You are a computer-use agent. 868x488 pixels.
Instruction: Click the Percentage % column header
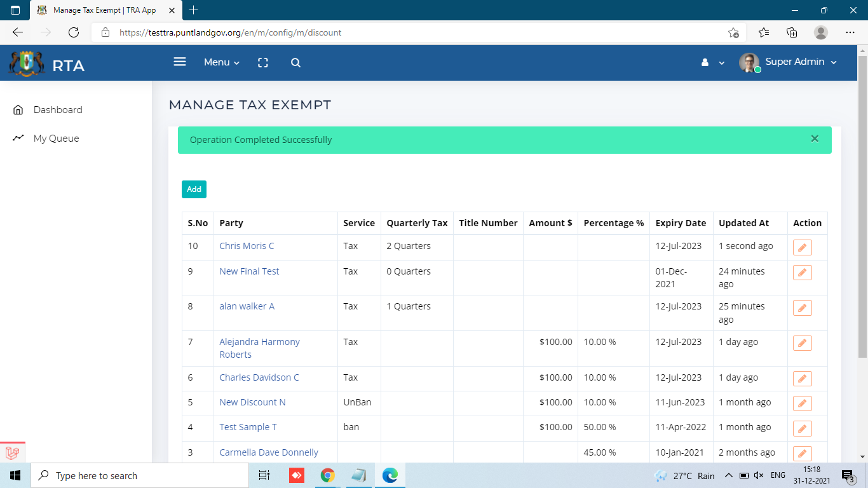pos(614,223)
